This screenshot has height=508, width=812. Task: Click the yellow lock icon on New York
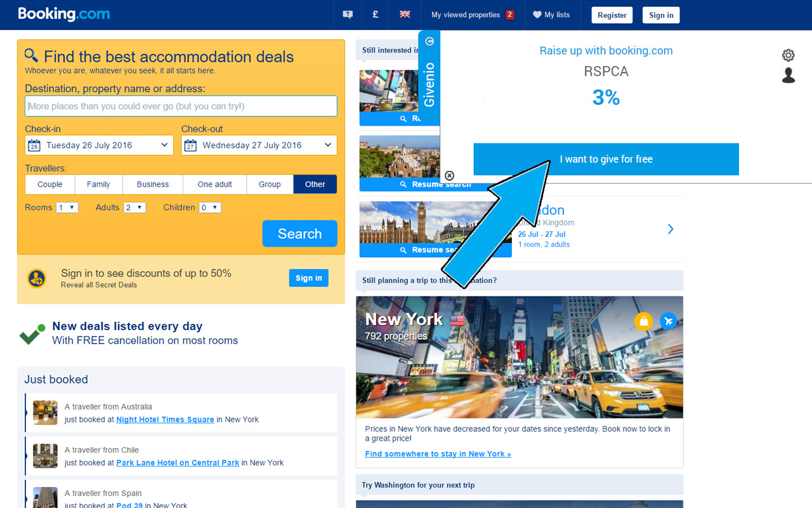(643, 321)
